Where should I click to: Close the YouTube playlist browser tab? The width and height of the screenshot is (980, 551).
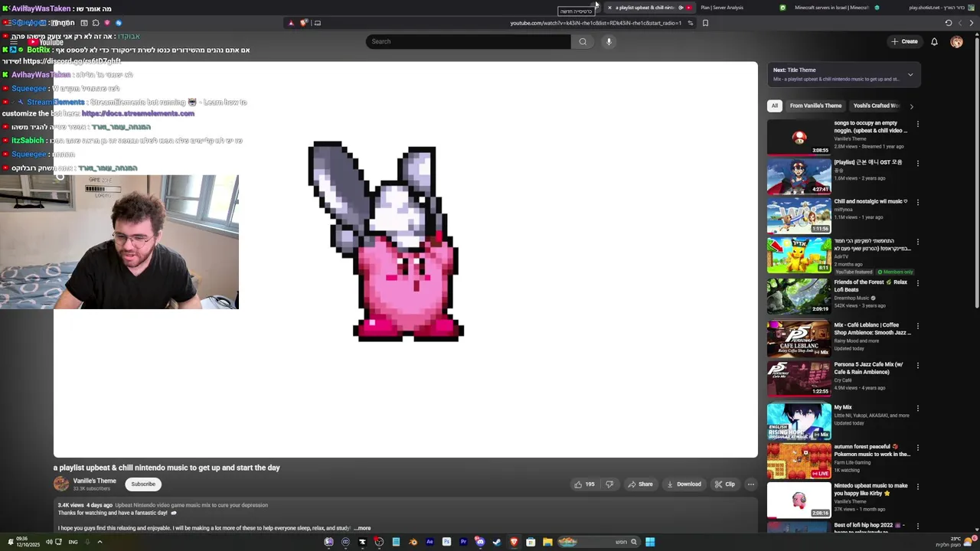pos(609,8)
